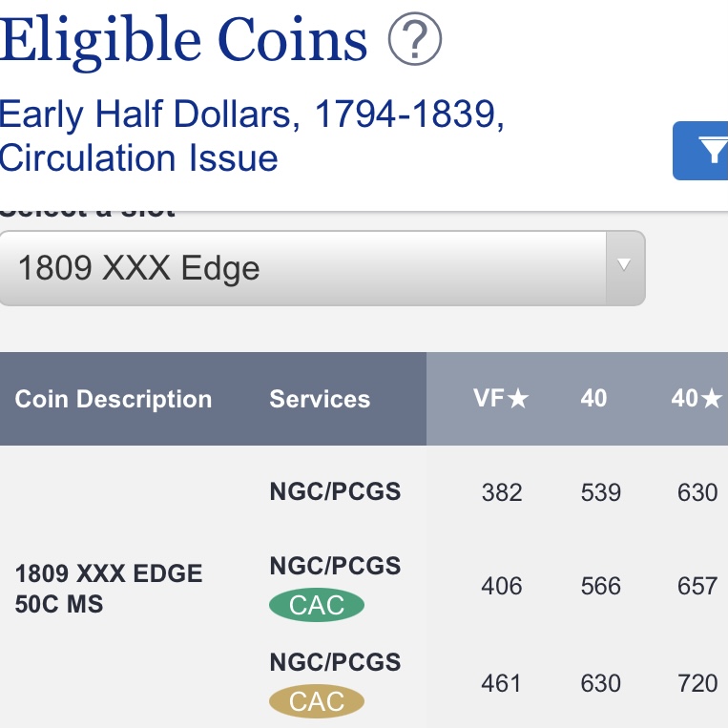Click the score 461 in bottom row
Image resolution: width=728 pixels, height=728 pixels.
click(x=502, y=683)
